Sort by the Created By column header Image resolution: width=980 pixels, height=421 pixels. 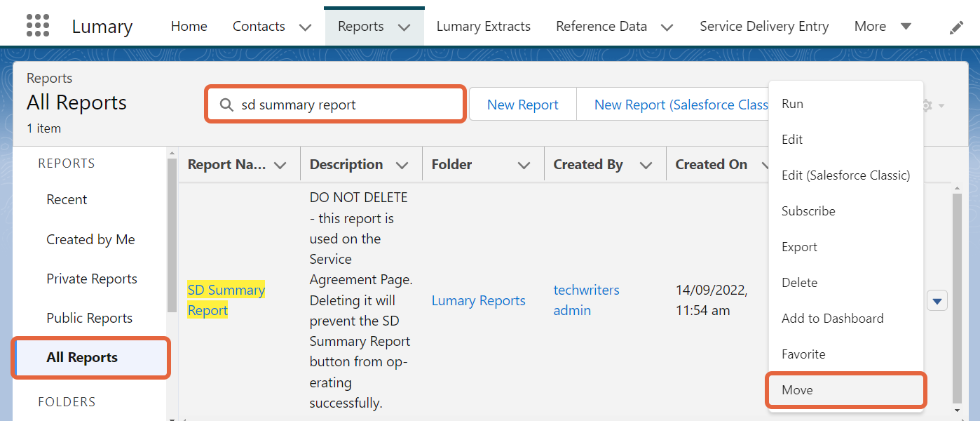click(588, 165)
